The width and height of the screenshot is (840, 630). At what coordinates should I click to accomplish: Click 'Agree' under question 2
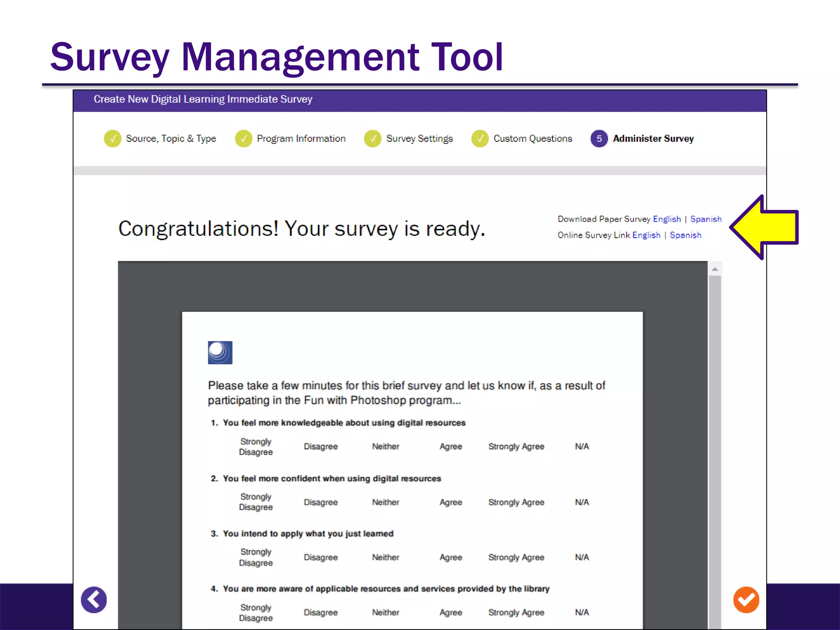click(451, 502)
